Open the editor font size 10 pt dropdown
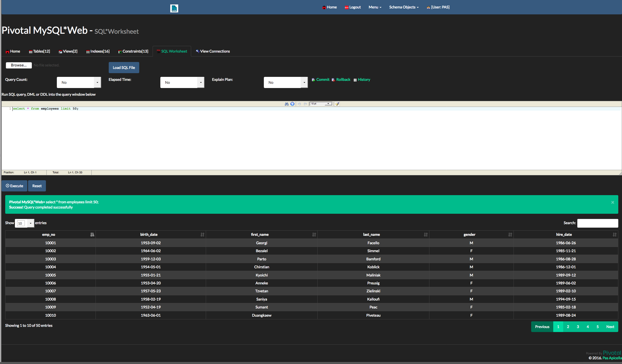The image size is (622, 364). tap(321, 104)
